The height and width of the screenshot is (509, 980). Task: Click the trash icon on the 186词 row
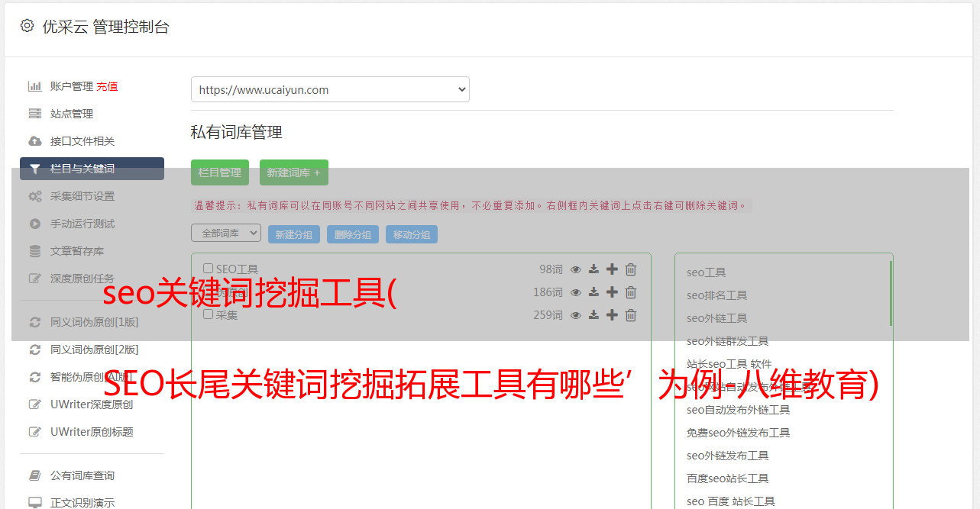click(x=630, y=292)
